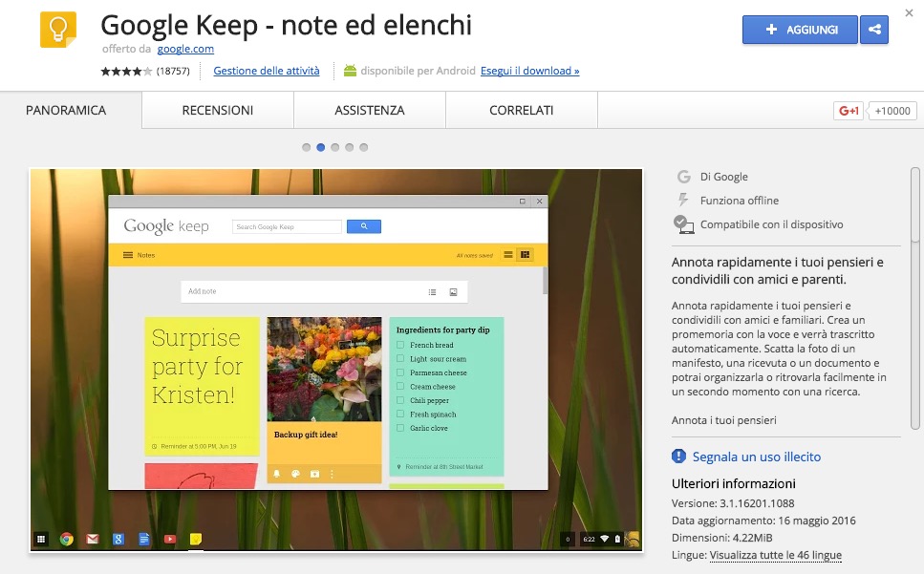Image resolution: width=924 pixels, height=574 pixels.
Task: Click the Google +1 button
Action: tap(849, 111)
